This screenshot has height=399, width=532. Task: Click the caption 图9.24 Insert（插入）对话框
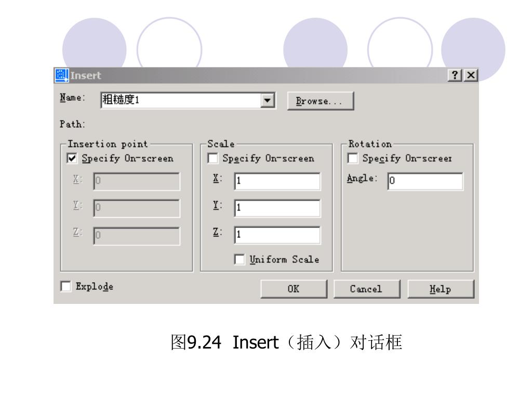coord(286,342)
